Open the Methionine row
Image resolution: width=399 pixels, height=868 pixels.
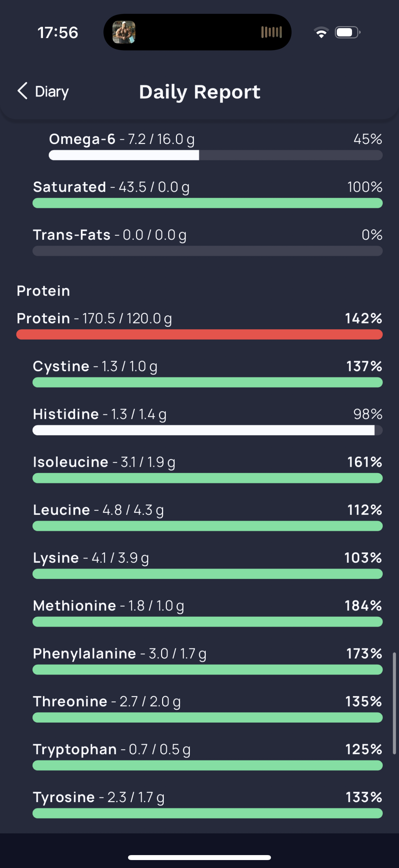207,612
